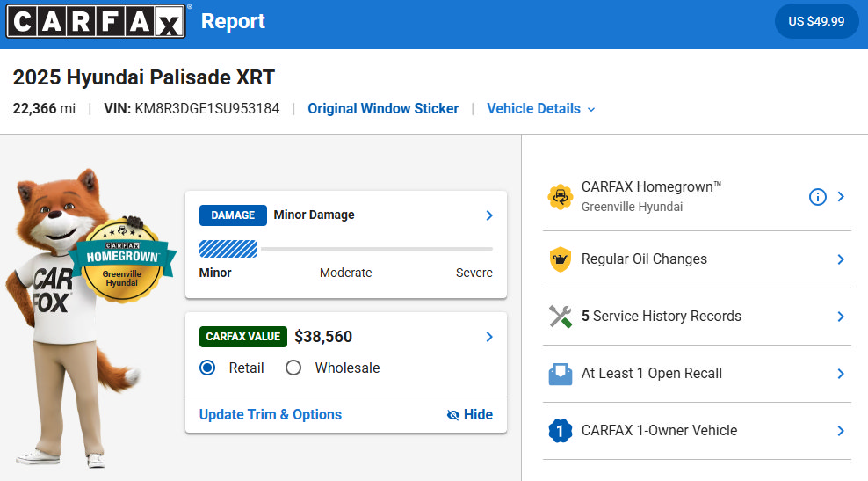This screenshot has height=481, width=868.
Task: Click the VIN number KM8R3DGE1SU953184
Action: point(207,109)
